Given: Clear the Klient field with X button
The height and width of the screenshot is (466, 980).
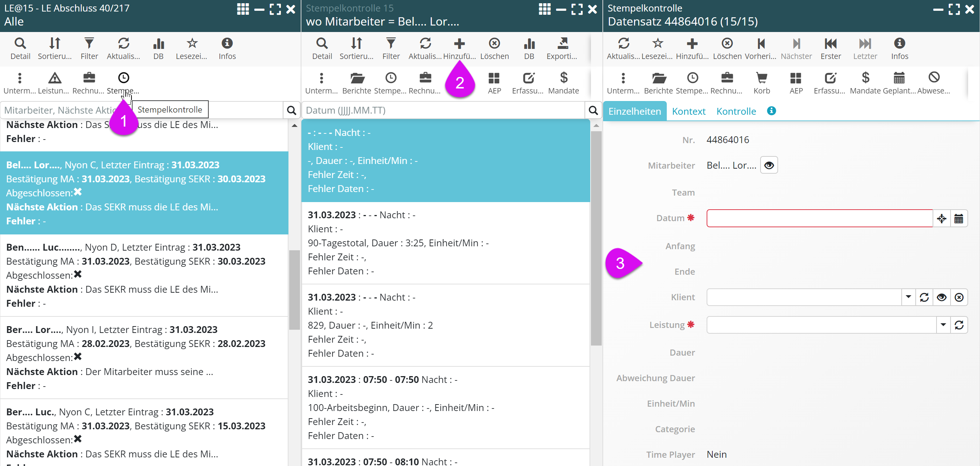Looking at the screenshot, I should pyautogui.click(x=959, y=297).
